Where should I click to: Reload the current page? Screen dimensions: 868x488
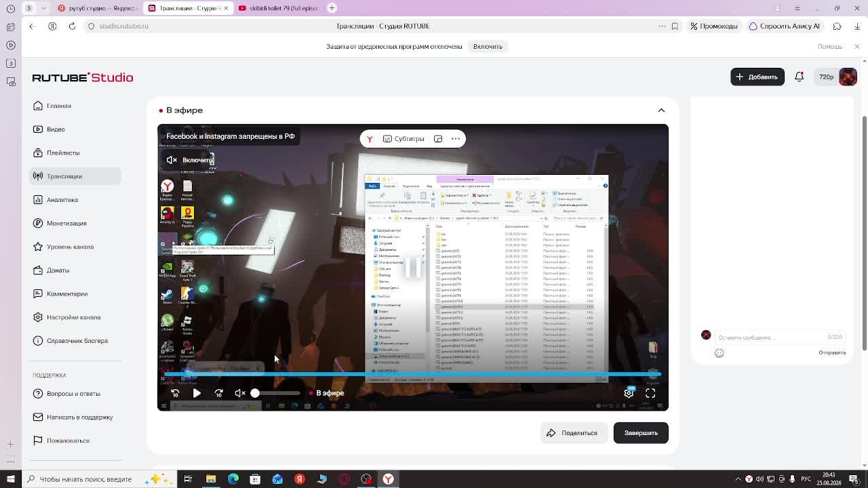coord(72,26)
